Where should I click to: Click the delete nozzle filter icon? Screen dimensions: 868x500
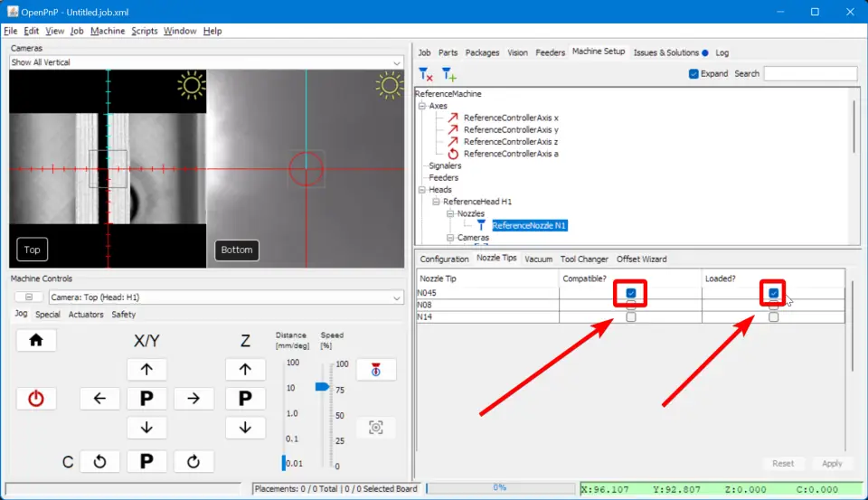click(426, 74)
